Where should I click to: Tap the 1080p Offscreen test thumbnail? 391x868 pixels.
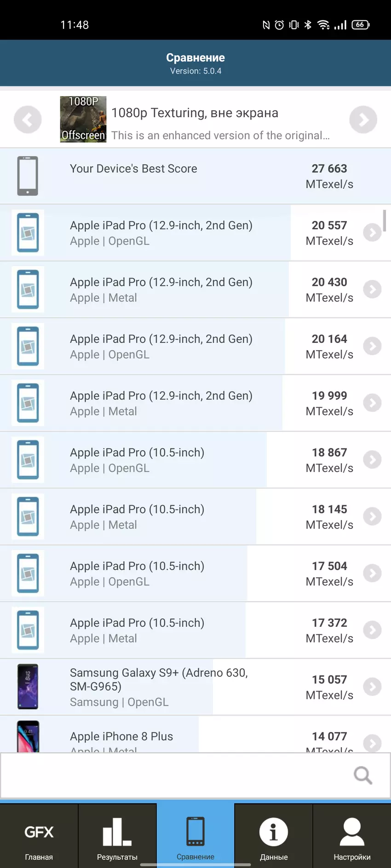click(83, 119)
